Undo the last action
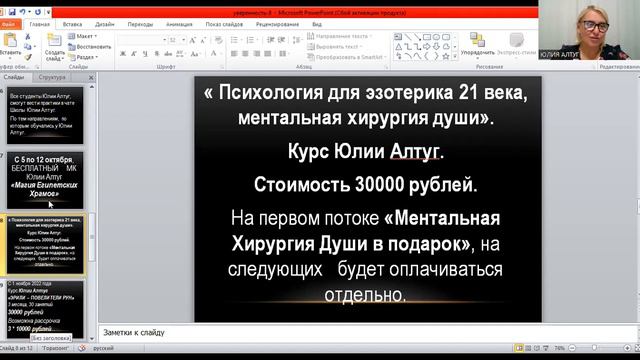The image size is (640, 360). 23,12
